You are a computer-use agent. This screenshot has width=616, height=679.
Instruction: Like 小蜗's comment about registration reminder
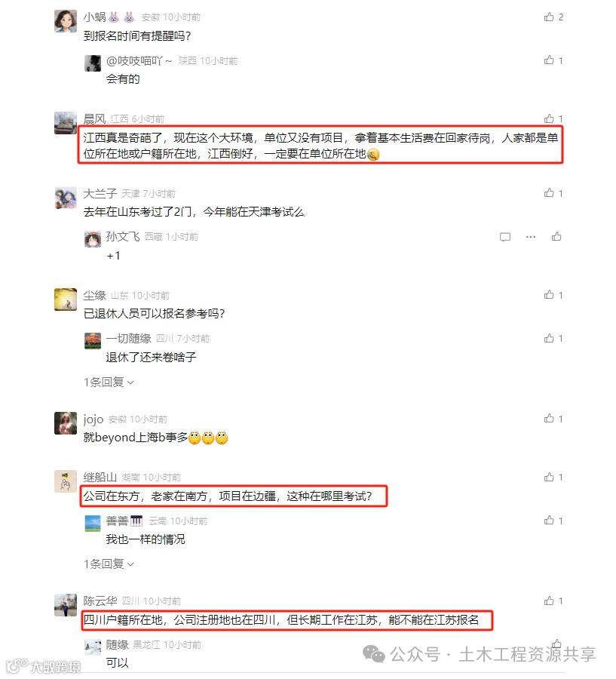tap(549, 17)
